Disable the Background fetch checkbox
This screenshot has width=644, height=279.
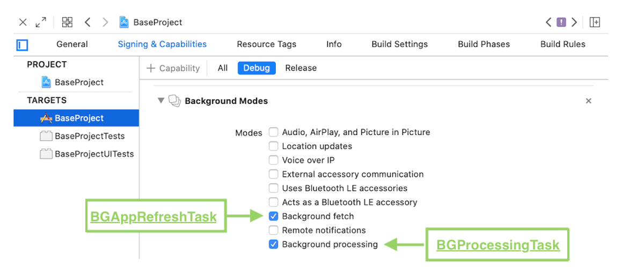[x=274, y=216]
